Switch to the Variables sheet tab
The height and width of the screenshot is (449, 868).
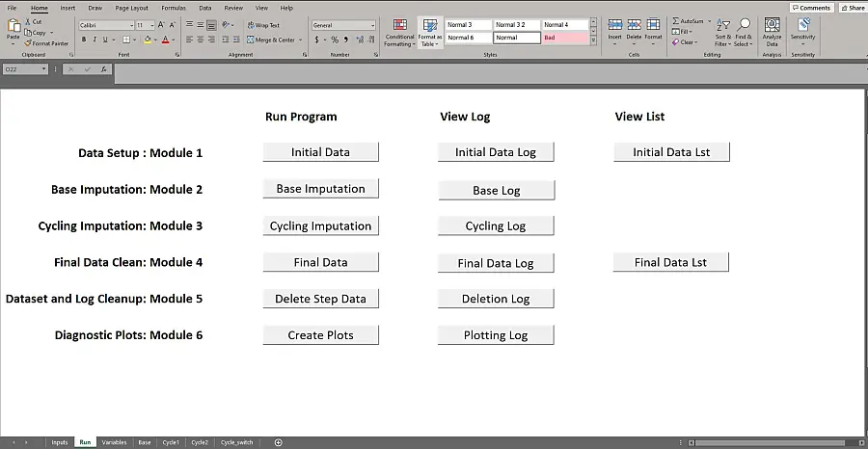point(114,442)
